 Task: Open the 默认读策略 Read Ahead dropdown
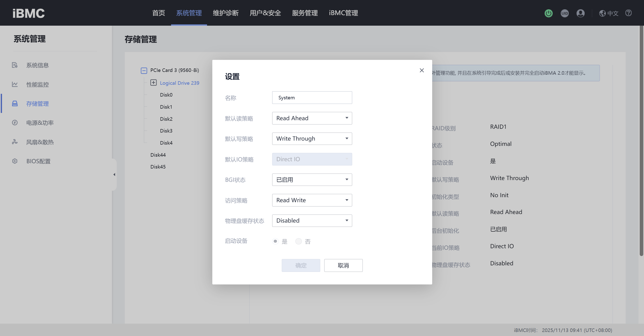[x=312, y=118]
